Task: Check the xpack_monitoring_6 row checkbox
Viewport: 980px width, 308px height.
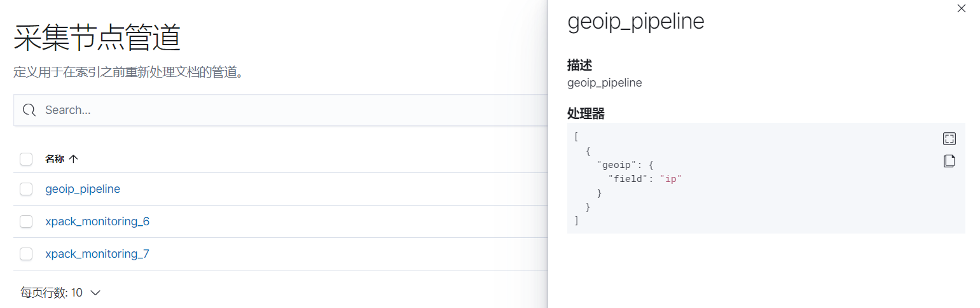Action: pyautogui.click(x=26, y=221)
